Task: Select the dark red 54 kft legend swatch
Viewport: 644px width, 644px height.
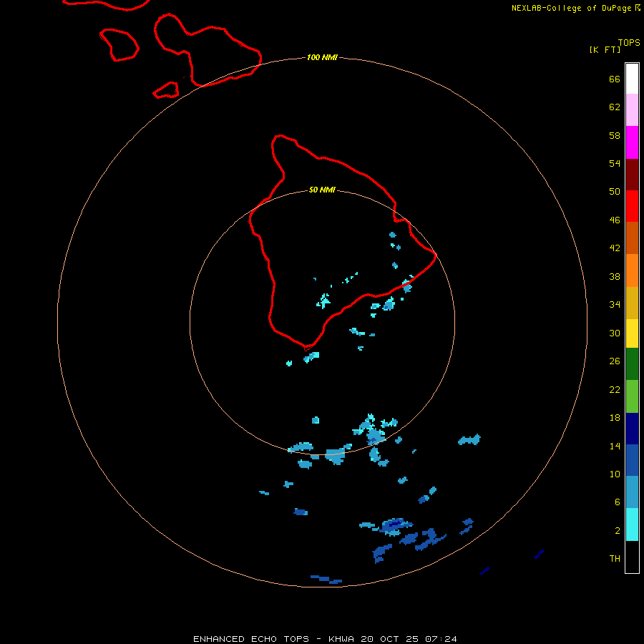Action: click(632, 174)
